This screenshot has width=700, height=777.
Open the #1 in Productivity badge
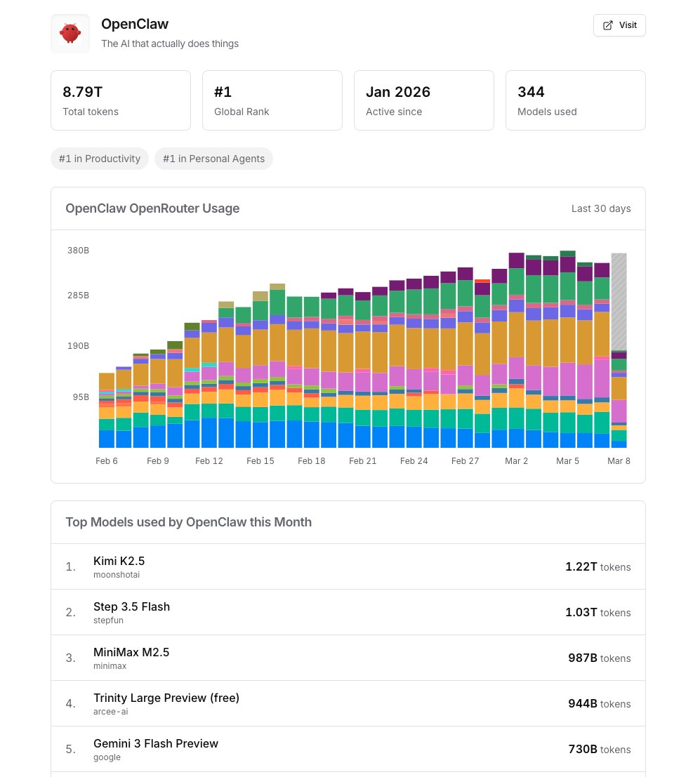pyautogui.click(x=100, y=159)
